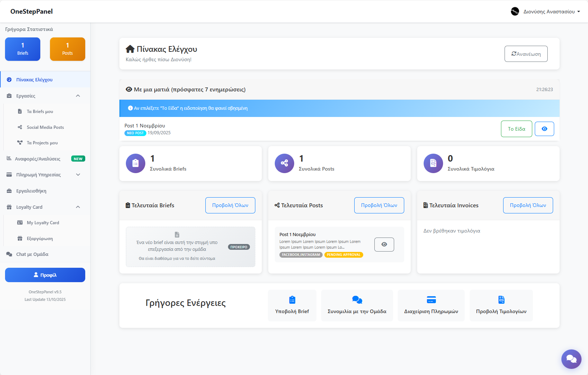The width and height of the screenshot is (588, 375).
Task: Click the payment management card icon
Action: [431, 300]
